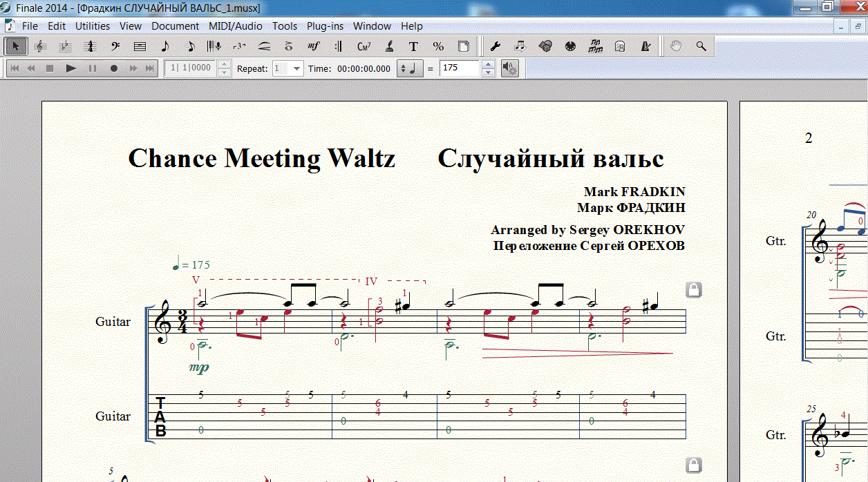Select the Tempo metronome tool
The width and height of the screenshot is (868, 482).
coord(645,46)
